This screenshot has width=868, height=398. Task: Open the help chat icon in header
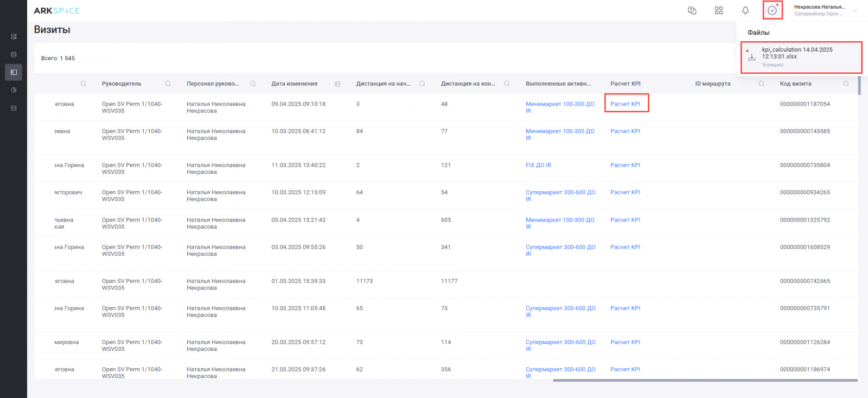(692, 10)
